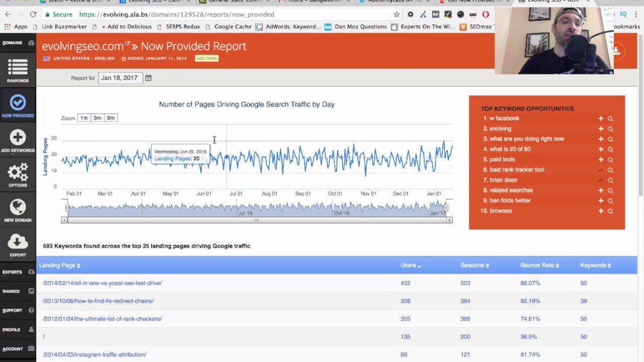Screen dimensions: 644x362
Task: Open the '/' homepage landing page row
Action: click(x=44, y=337)
